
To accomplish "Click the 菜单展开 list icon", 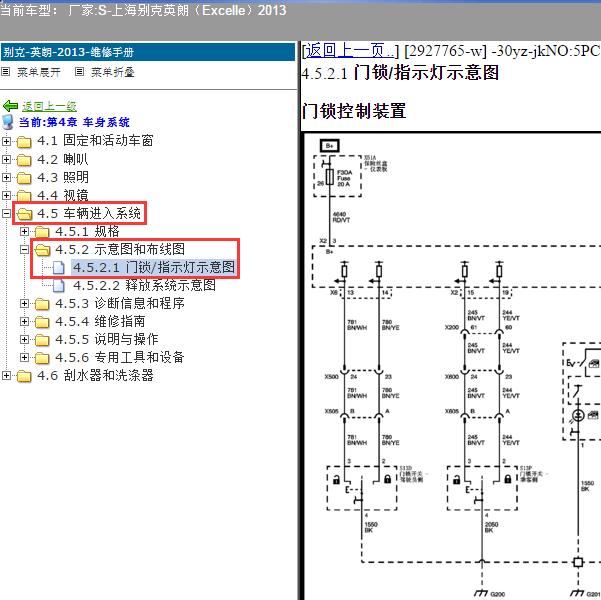I will click(x=5, y=71).
